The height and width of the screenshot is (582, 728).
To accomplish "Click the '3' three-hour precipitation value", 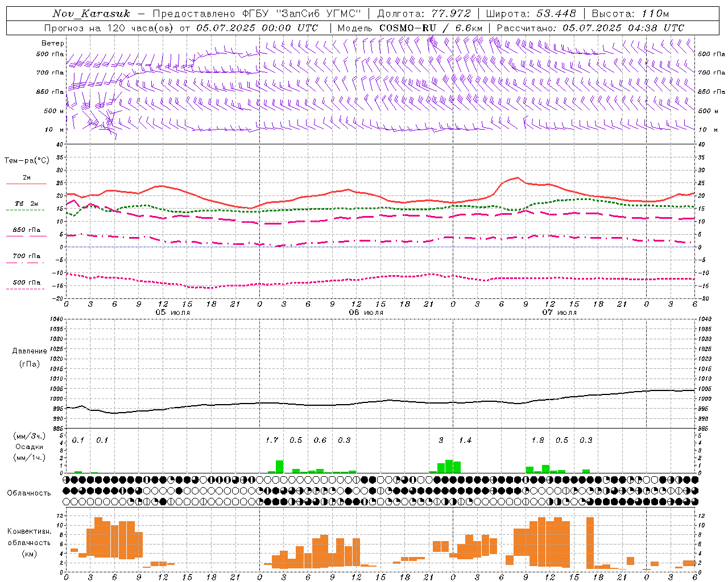I will pos(441,440).
